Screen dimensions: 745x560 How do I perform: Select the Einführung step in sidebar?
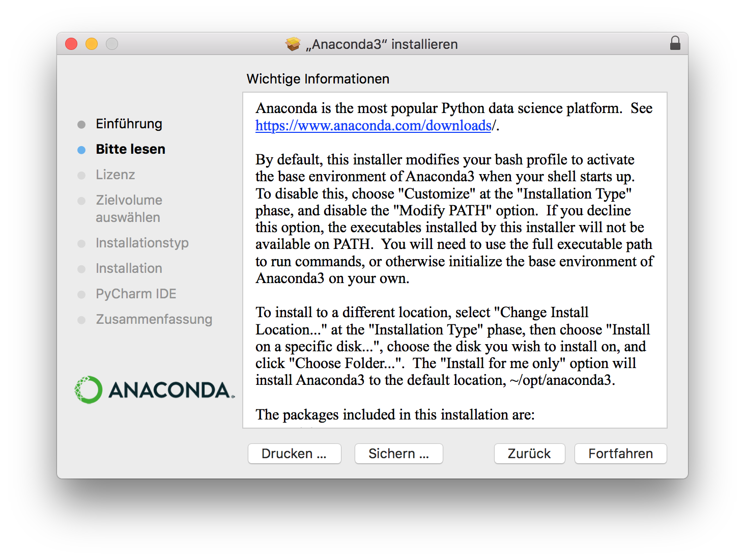[129, 124]
